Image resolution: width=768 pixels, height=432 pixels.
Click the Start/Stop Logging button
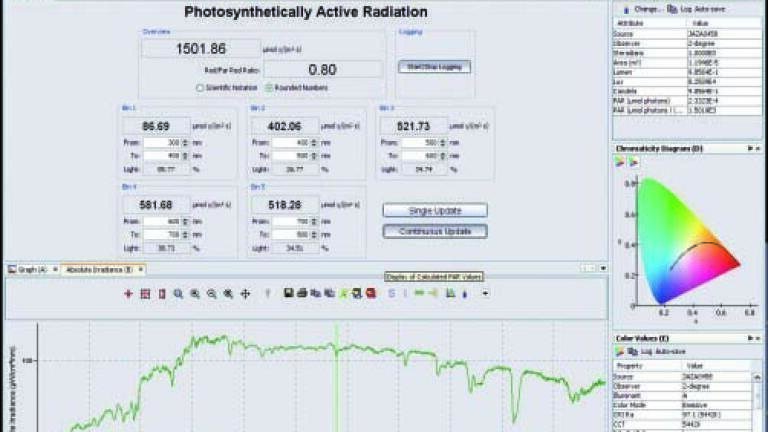point(434,67)
